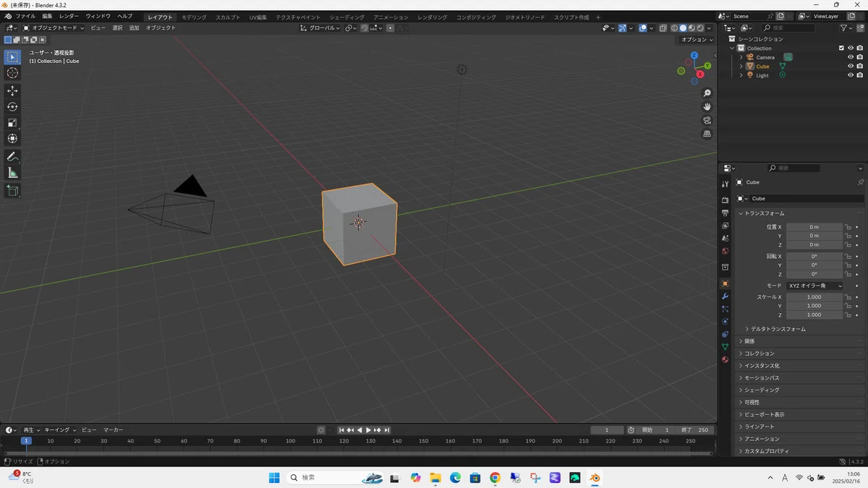Switch perspective/orthographic grid icon
Screen dimensions: 868x488
click(707, 134)
